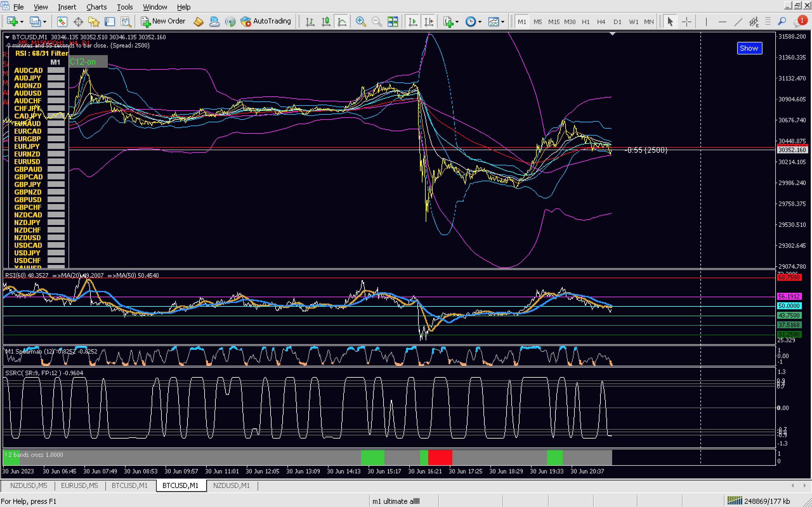Expand the Templates dropdown arrow
This screenshot has height=507, width=812.
pos(503,22)
